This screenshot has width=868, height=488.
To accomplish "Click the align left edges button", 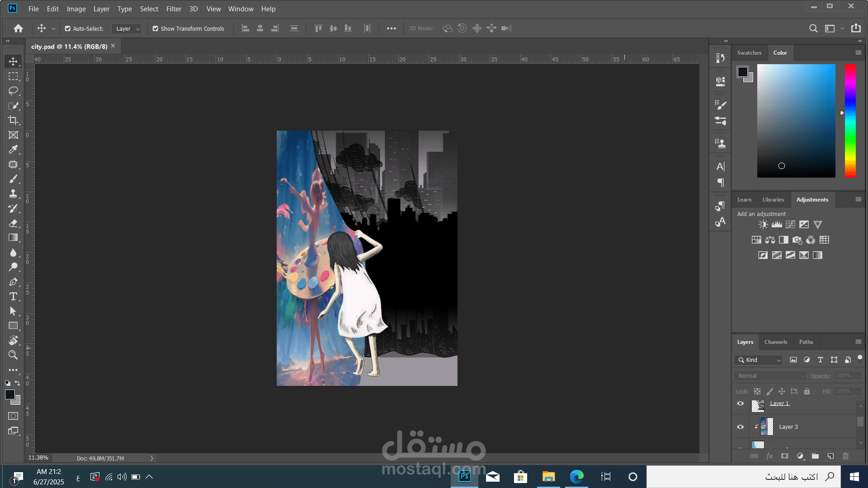I will (x=245, y=28).
